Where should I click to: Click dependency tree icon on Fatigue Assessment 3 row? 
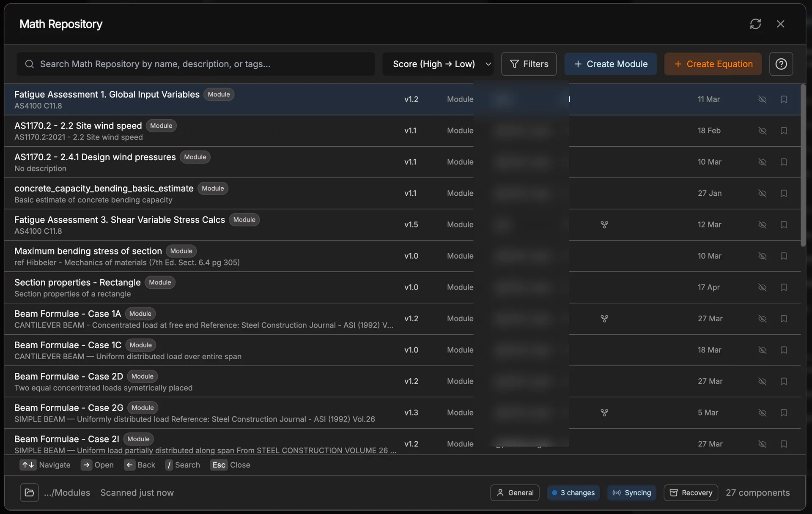[x=604, y=224]
